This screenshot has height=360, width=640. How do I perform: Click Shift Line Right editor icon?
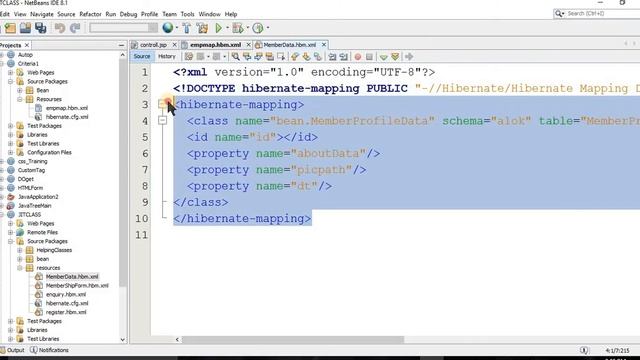(344, 56)
